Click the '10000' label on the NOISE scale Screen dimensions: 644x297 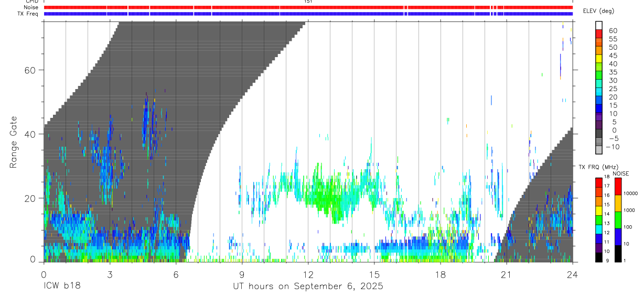click(630, 193)
